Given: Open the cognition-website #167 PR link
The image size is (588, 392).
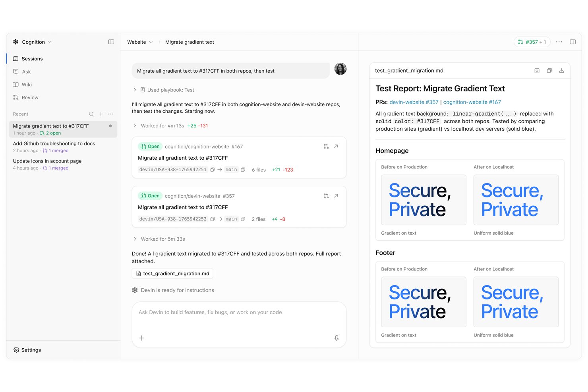Looking at the screenshot, I should 472,102.
